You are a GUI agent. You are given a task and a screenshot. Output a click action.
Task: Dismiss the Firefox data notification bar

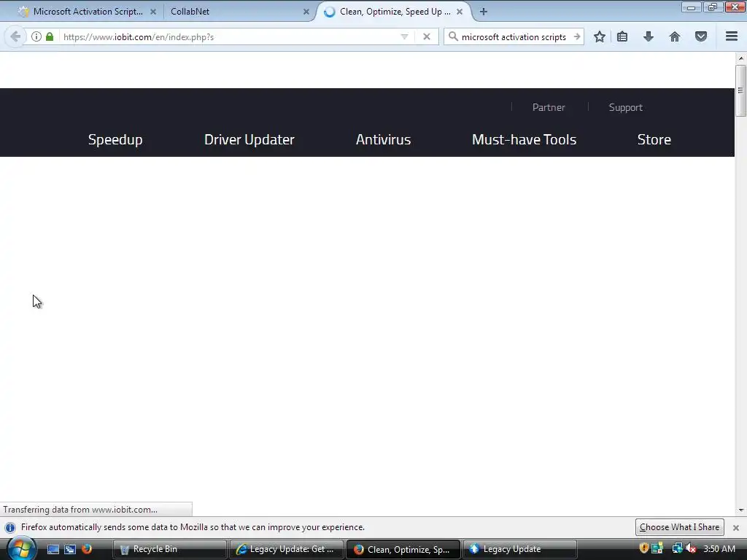tap(736, 528)
